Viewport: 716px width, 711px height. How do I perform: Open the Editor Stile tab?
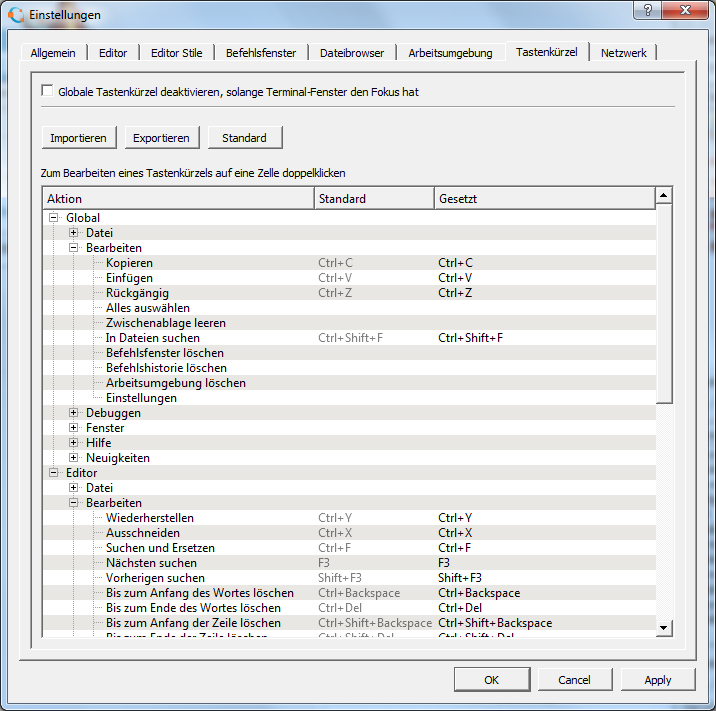[176, 53]
